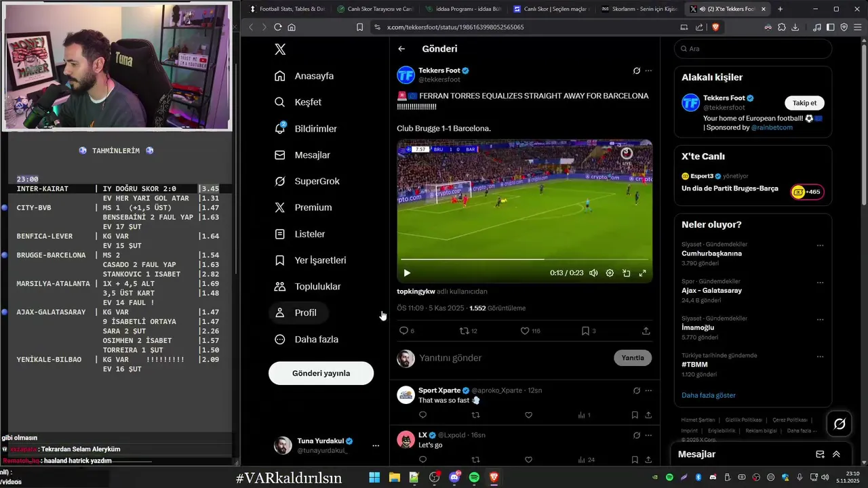Click the Ara search box

[x=753, y=49]
